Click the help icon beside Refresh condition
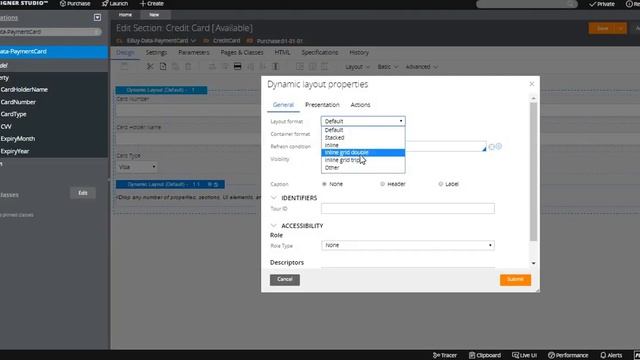The image size is (640, 360). (499, 146)
